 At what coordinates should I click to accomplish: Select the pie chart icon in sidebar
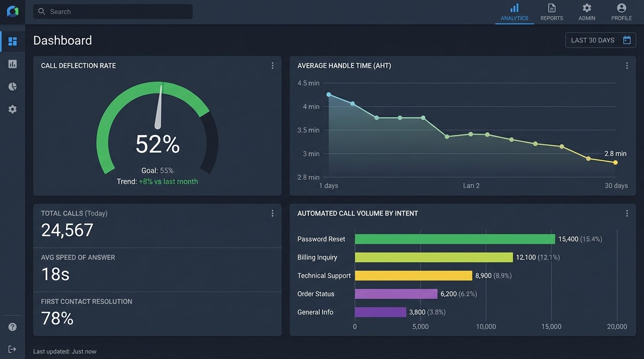(13, 86)
